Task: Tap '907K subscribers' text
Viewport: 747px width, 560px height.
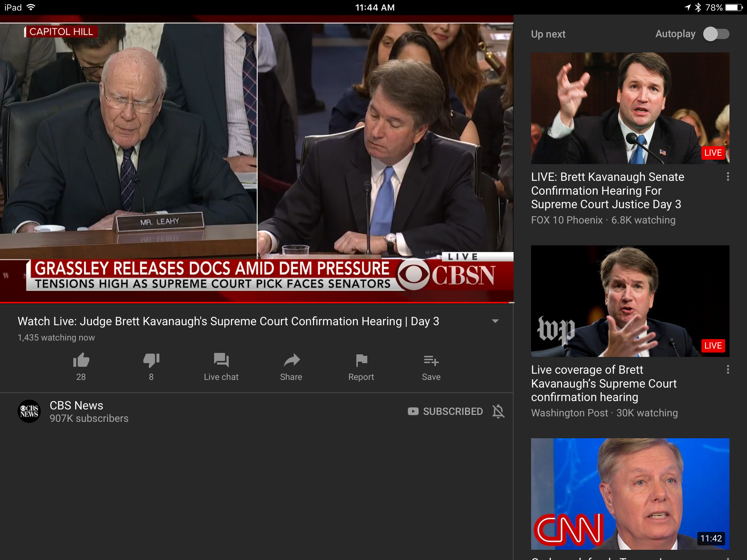Action: point(89,419)
